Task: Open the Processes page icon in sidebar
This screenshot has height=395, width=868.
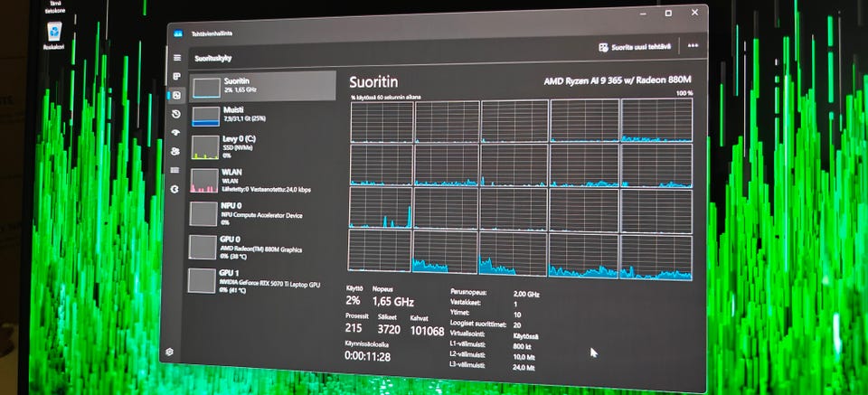Action: point(177,76)
